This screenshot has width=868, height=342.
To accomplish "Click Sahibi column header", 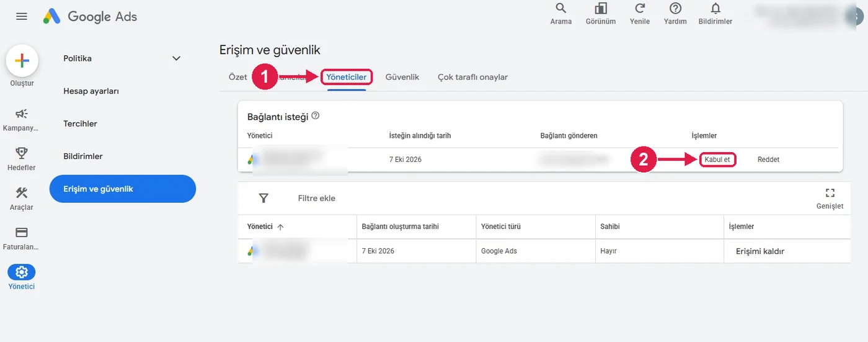I will tap(610, 227).
